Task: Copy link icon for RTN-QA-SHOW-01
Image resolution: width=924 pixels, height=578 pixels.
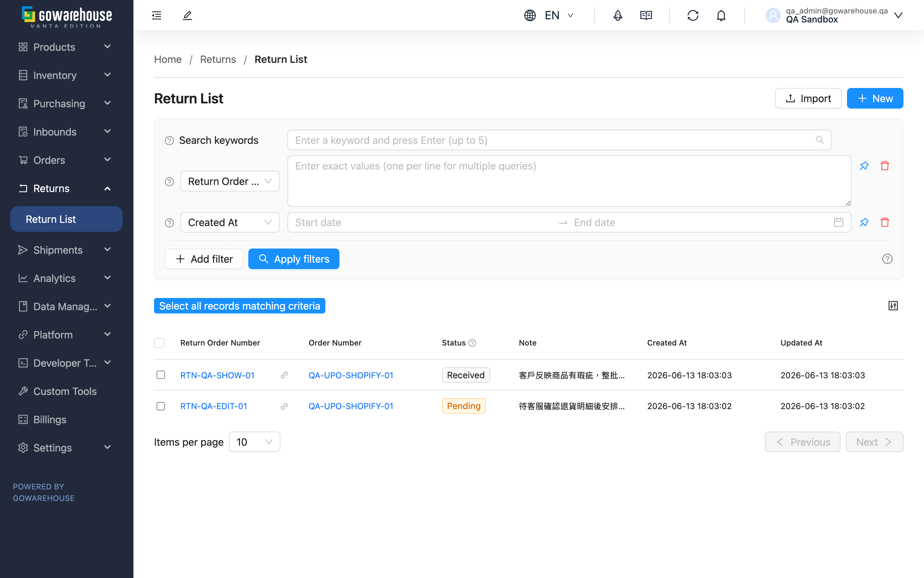Action: 284,375
